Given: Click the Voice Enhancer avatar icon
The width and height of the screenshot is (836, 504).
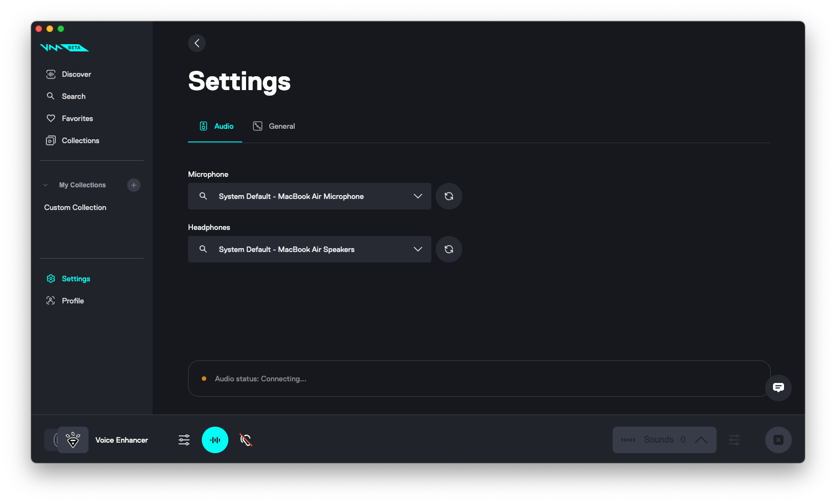Looking at the screenshot, I should [73, 440].
